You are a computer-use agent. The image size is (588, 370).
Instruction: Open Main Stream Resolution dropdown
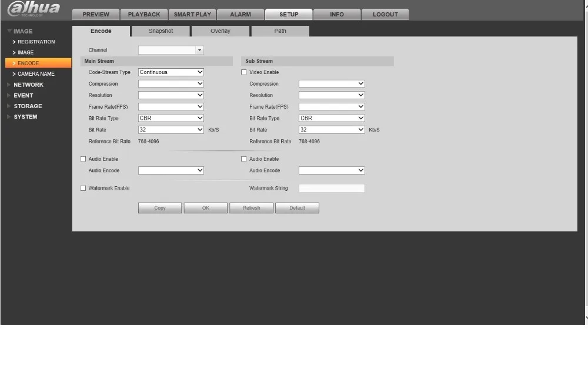point(171,95)
